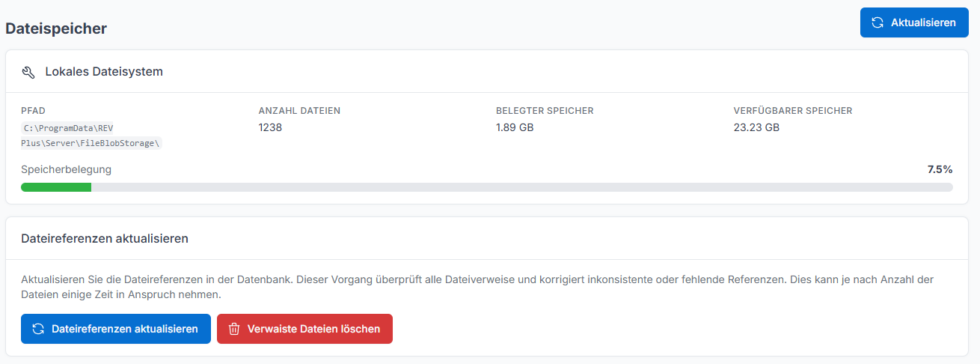This screenshot has height=364, width=980.
Task: Click the wrench icon beside Lokales Dateisystem
Action: 28,72
